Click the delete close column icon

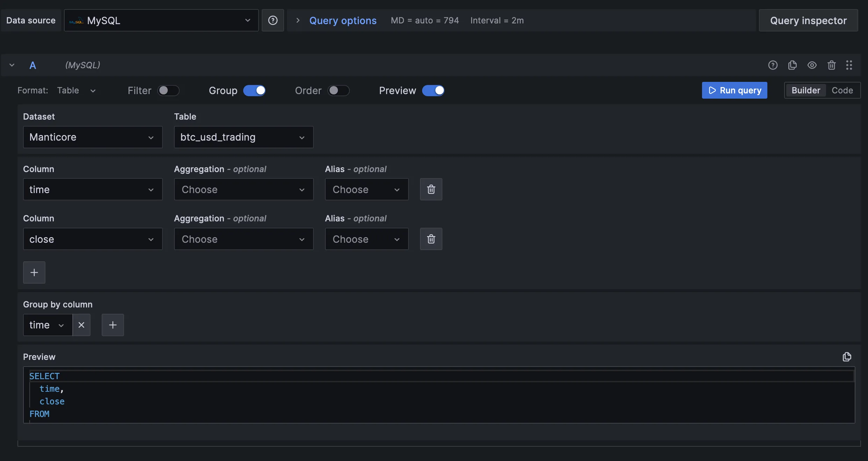[431, 239]
